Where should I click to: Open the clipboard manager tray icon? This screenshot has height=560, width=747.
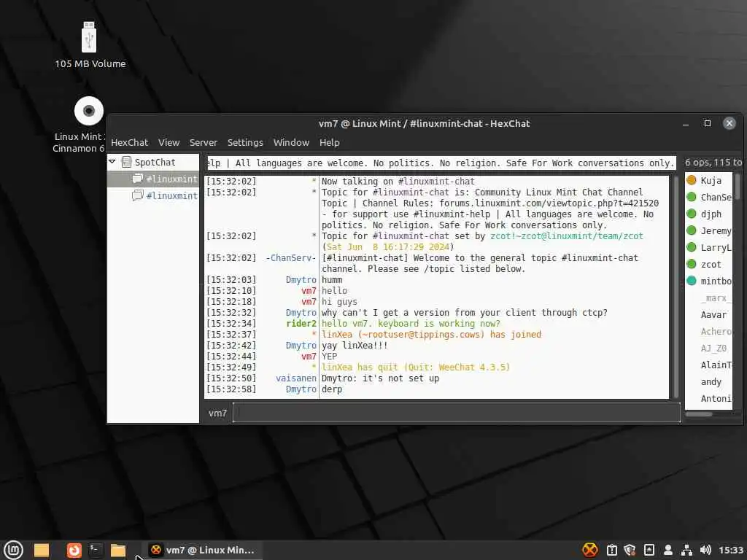(612, 550)
